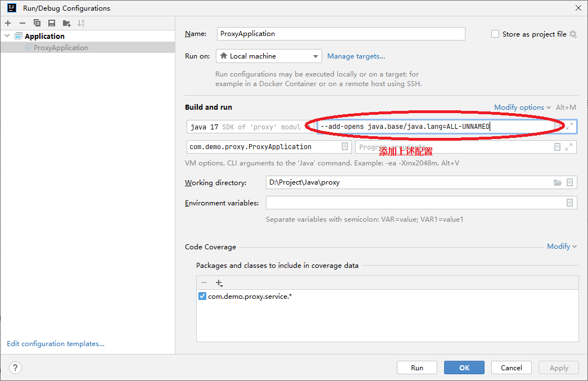The image size is (588, 381).
Task: Add a new run configuration
Action: coord(8,23)
